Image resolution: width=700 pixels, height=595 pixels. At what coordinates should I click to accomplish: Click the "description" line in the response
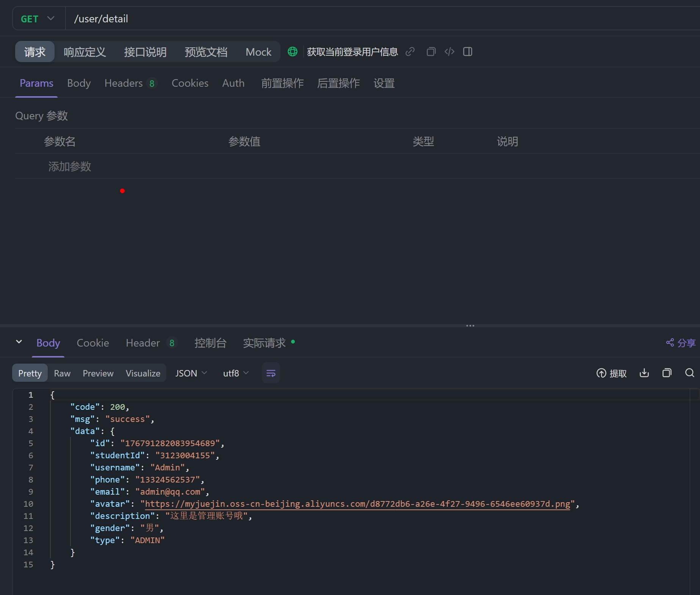pyautogui.click(x=171, y=516)
